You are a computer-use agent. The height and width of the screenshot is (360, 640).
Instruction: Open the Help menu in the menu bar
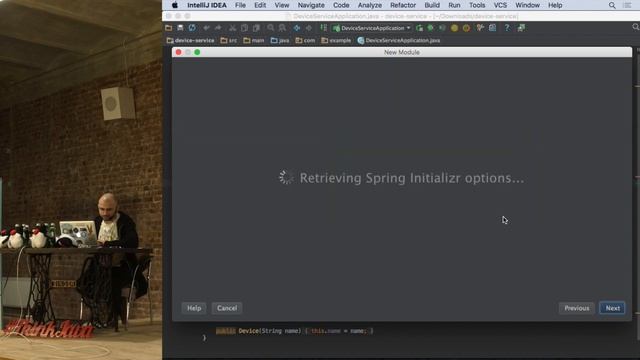tap(555, 5)
